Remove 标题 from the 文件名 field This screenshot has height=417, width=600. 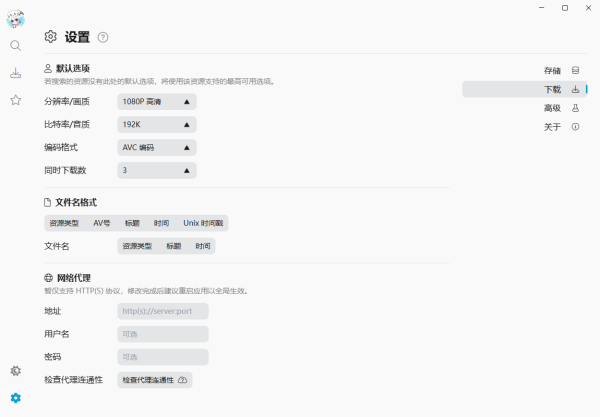[x=173, y=246]
